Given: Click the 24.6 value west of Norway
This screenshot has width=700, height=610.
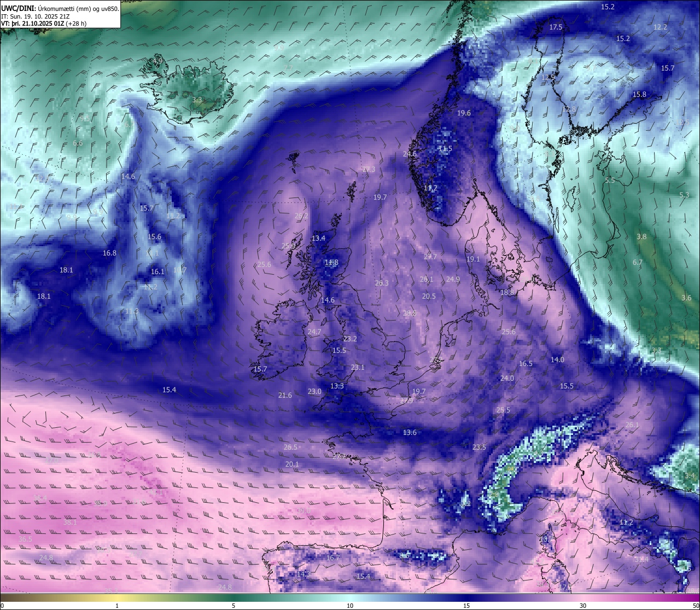Looking at the screenshot, I should [x=410, y=154].
